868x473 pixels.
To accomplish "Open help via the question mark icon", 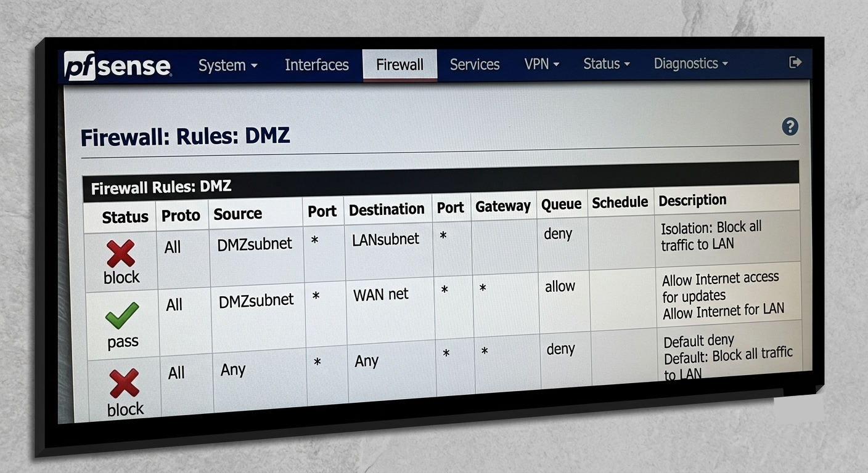I will 790,127.
